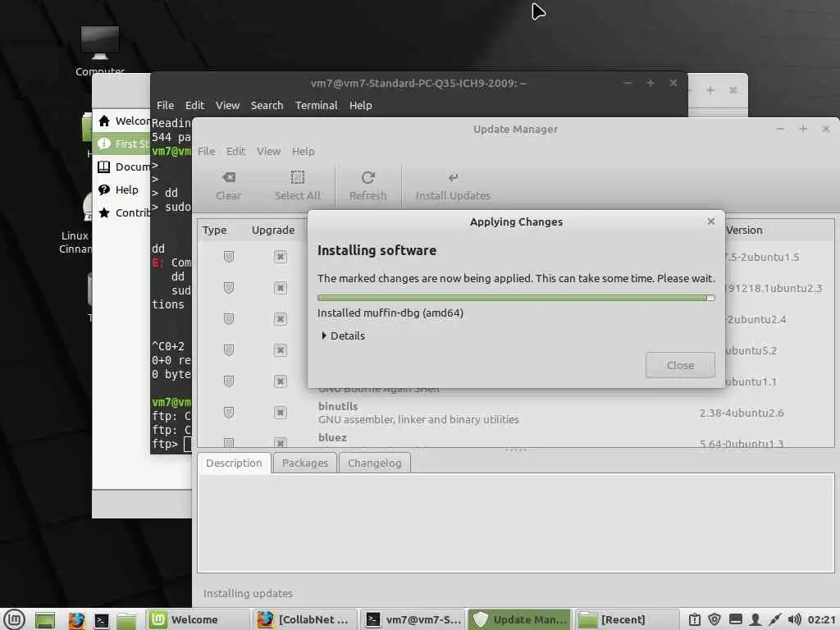This screenshot has height=630, width=840.
Task: Click the Clear toolbar icon in Update Manager
Action: point(229,177)
